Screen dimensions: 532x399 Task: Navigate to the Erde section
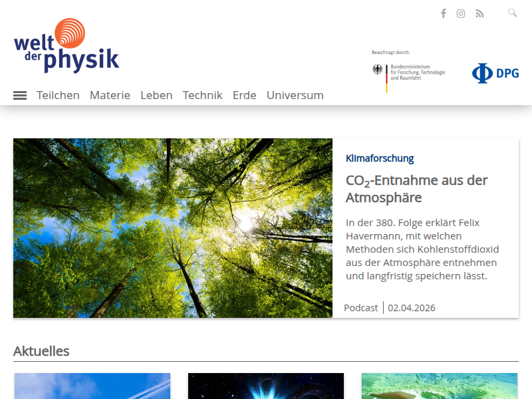click(x=244, y=95)
